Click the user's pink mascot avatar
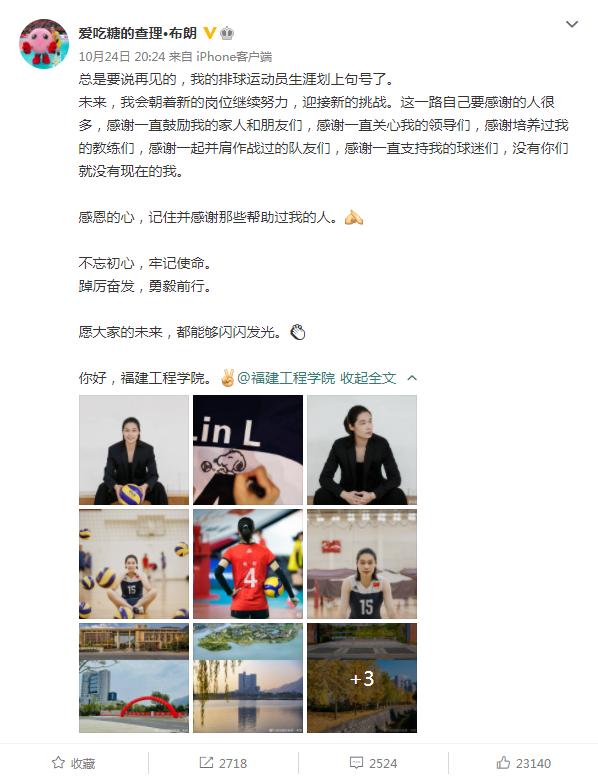 44,44
